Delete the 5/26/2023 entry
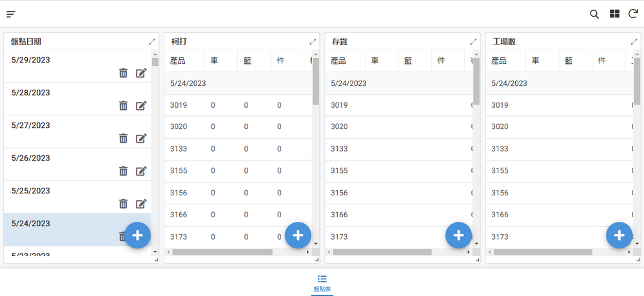This screenshot has height=296, width=644. coord(123,171)
